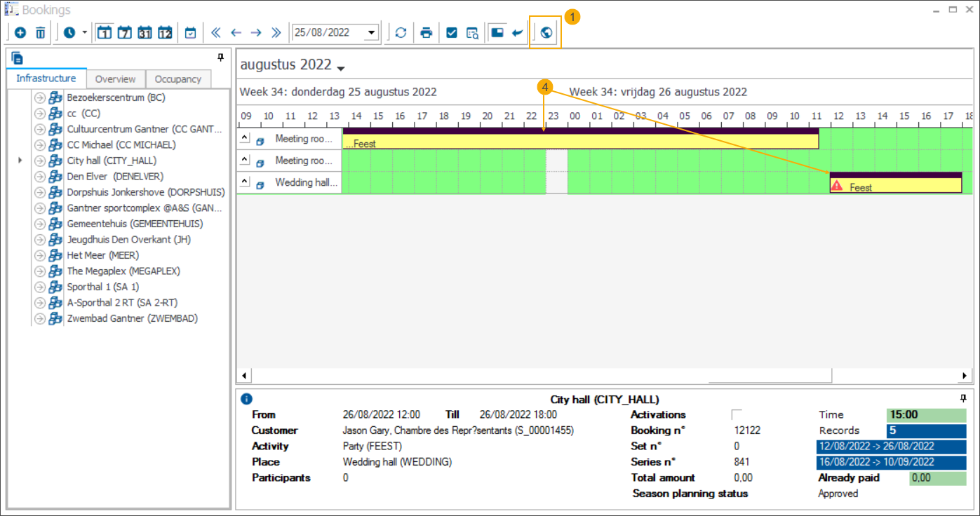Expand the Bezoekerscentrum (BC) node
Viewport: 980px width, 516px height.
click(x=39, y=97)
